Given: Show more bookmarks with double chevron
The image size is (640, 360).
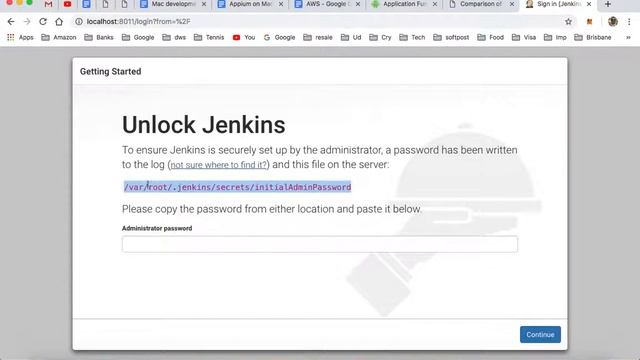Looking at the screenshot, I should (x=628, y=37).
